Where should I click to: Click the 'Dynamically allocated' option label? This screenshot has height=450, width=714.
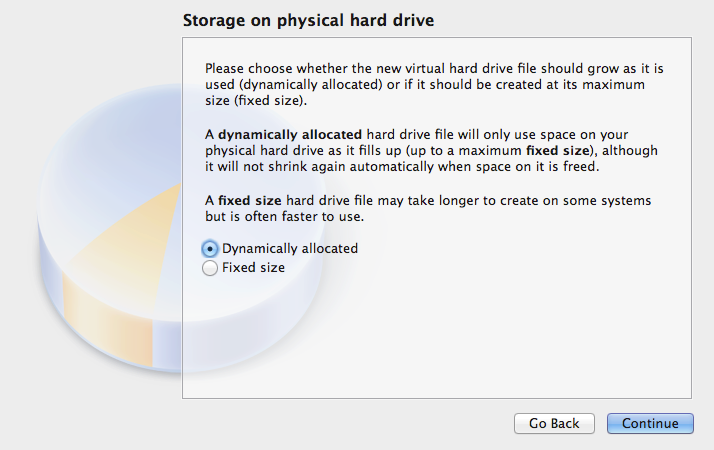click(x=290, y=249)
